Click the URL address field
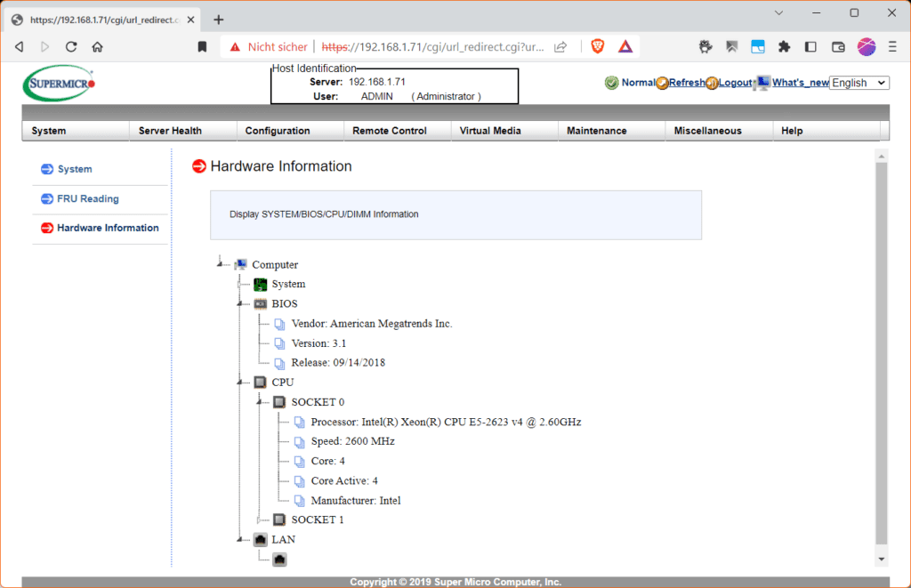The width and height of the screenshot is (911, 588). tap(432, 47)
